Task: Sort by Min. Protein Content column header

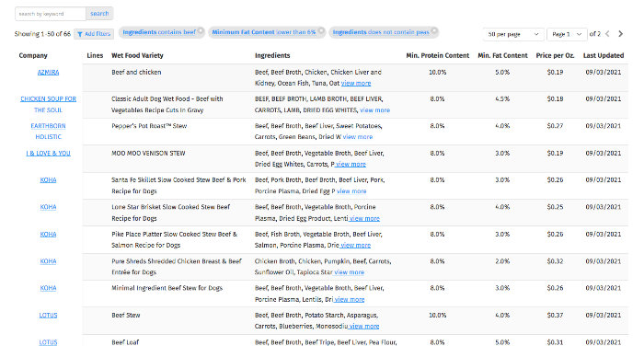Action: pos(437,55)
